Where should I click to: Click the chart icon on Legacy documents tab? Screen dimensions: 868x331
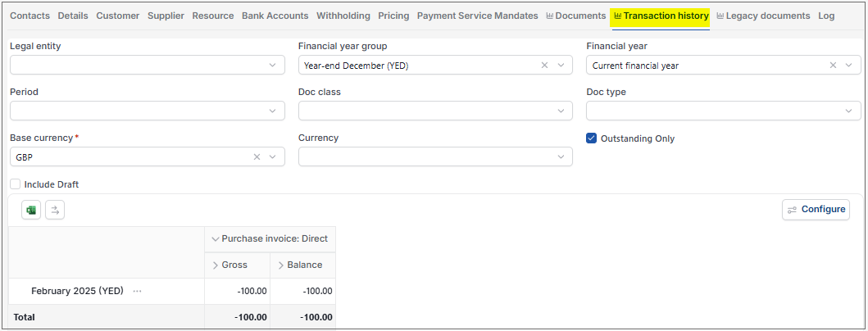coord(720,16)
